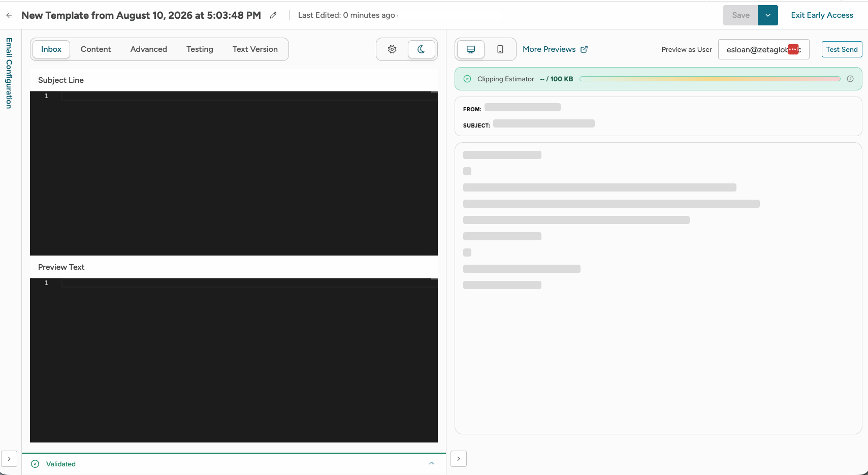
Task: Click the template title text
Action: point(141,15)
